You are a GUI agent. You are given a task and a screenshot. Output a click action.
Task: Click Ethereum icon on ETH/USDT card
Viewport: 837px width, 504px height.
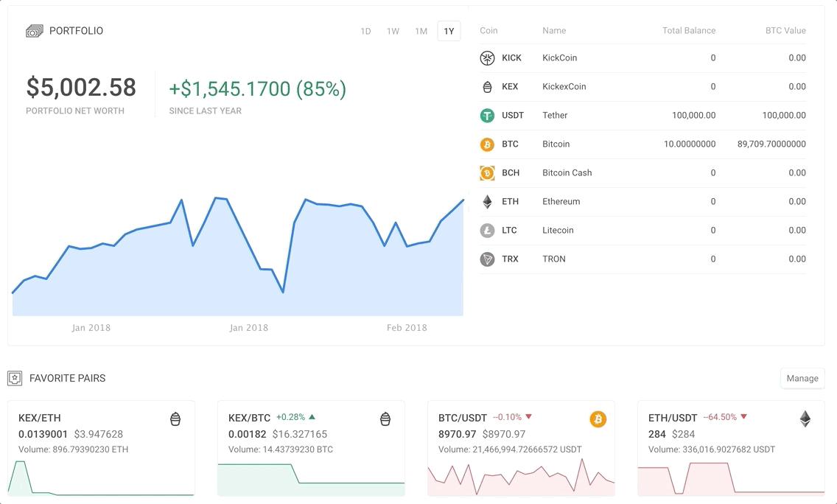coord(805,419)
